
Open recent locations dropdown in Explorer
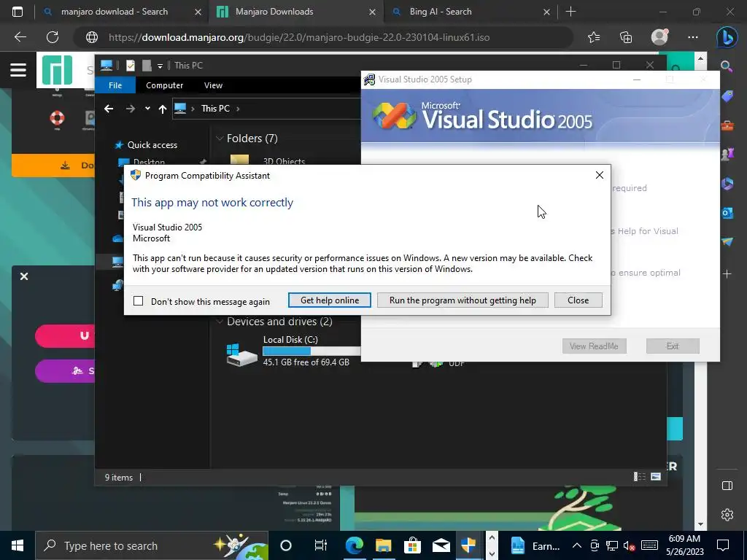[147, 109]
